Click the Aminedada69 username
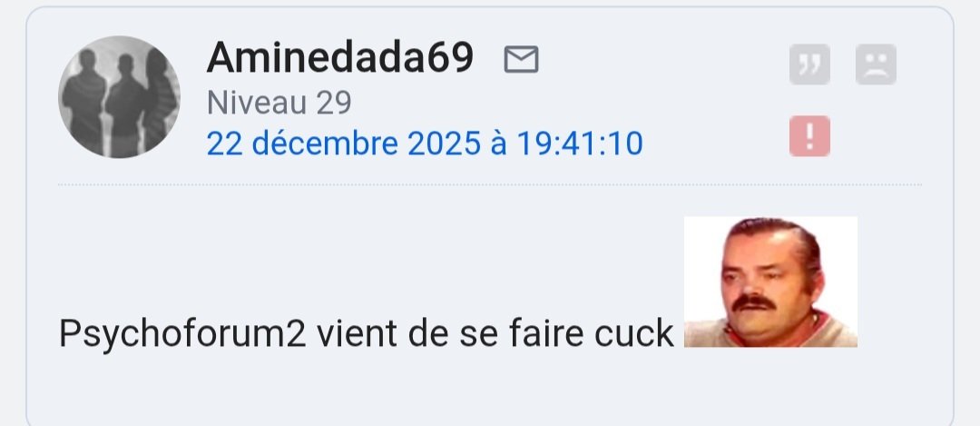The image size is (980, 426). pyautogui.click(x=340, y=57)
